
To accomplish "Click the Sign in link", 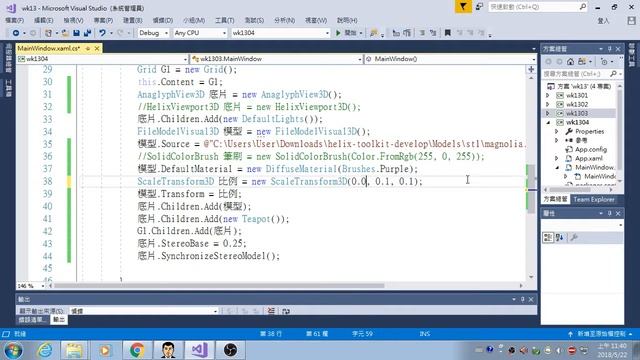I will coord(603,21).
